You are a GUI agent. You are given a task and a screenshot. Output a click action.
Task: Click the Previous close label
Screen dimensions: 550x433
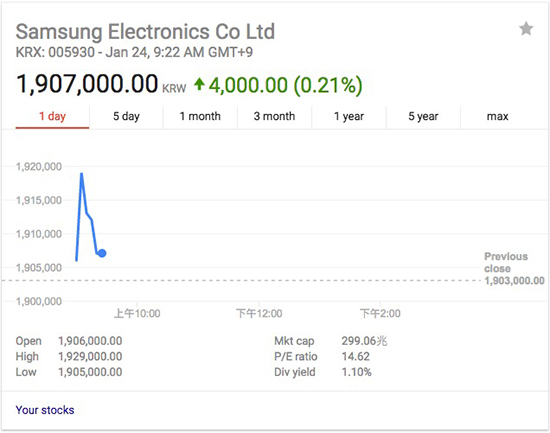coord(506,262)
